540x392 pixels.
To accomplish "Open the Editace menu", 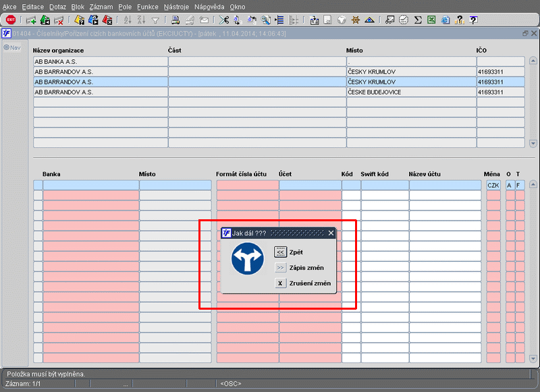I will click(32, 6).
